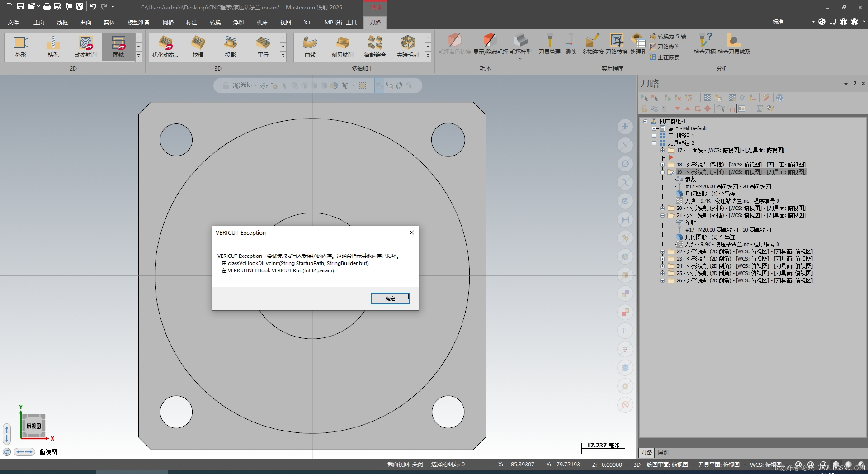Open the 刀路 panel help icon
The width and height of the screenshot is (868, 474).
780,98
